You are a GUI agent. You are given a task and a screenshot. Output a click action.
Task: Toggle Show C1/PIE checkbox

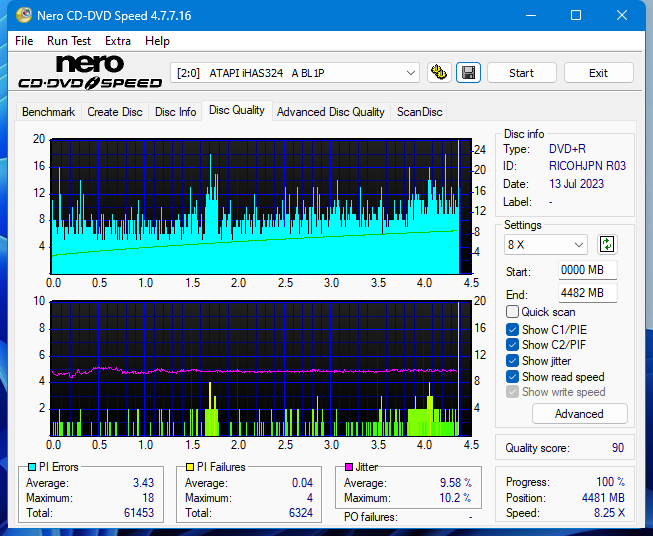pyautogui.click(x=512, y=329)
